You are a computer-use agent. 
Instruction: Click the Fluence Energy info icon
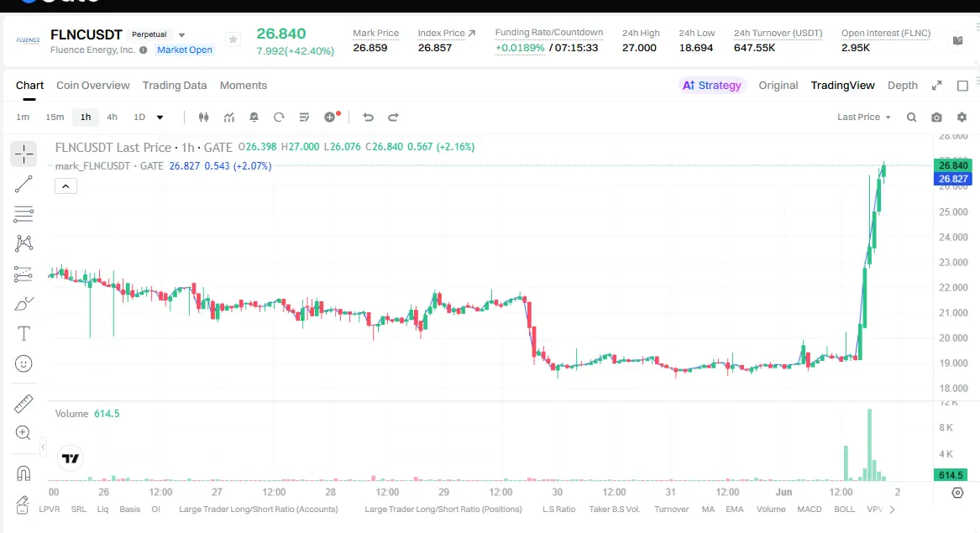pos(143,50)
